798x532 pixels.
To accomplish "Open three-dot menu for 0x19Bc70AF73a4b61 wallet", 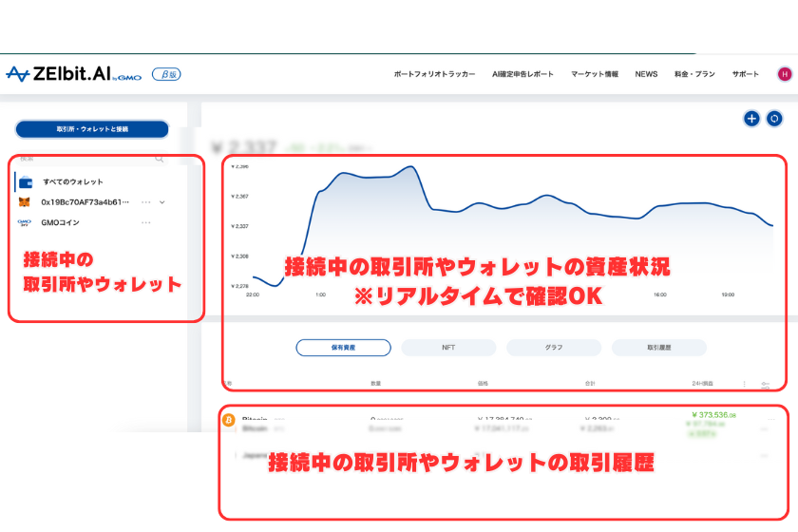I will click(x=146, y=202).
